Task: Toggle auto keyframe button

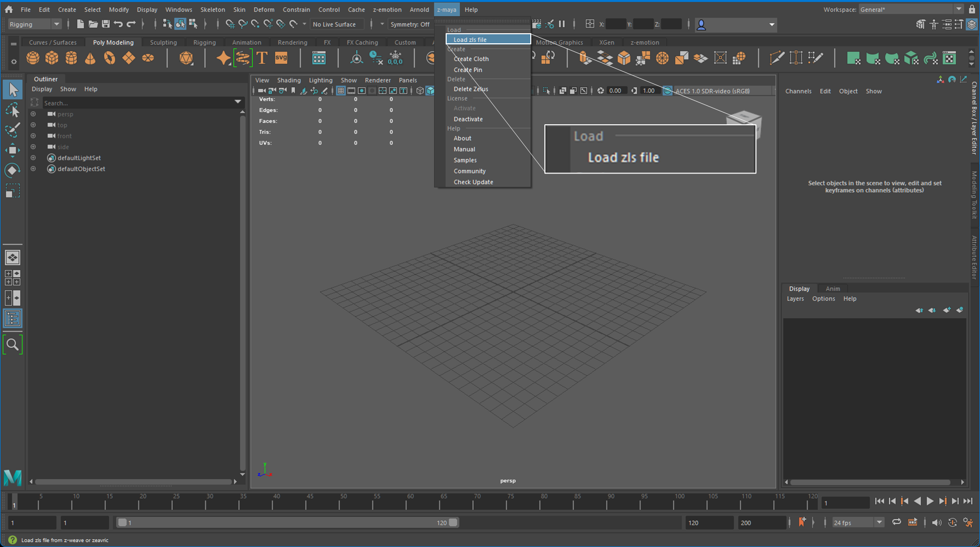Action: click(952, 522)
